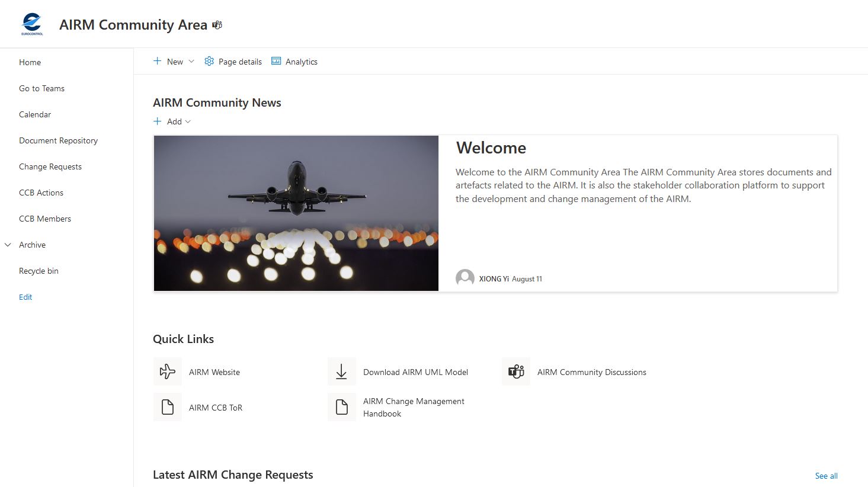The image size is (868, 487).
Task: Click the EUROCONTROL site logo
Action: point(32,24)
